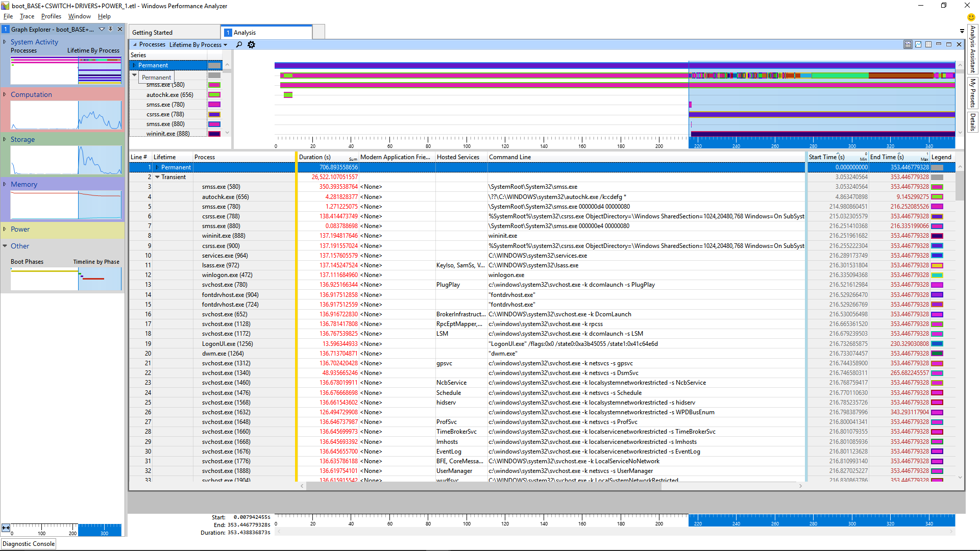Open the graph settings with the gear icon
The width and height of the screenshot is (980, 551).
251,44
